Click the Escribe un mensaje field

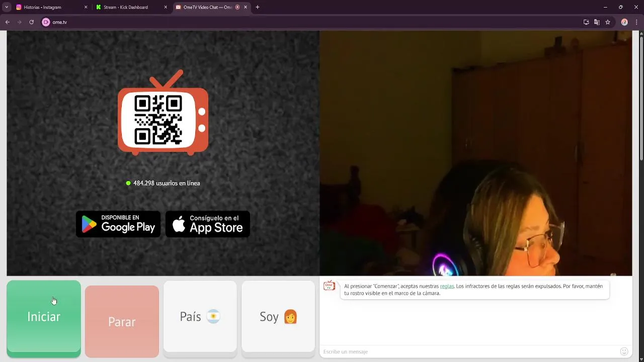[x=468, y=351]
